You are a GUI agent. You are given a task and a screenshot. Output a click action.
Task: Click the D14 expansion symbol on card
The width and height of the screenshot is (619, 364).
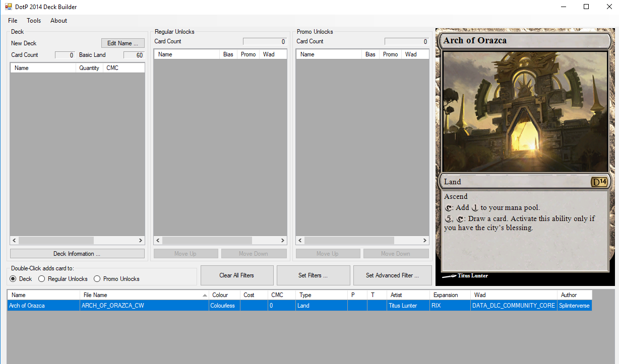coord(599,182)
